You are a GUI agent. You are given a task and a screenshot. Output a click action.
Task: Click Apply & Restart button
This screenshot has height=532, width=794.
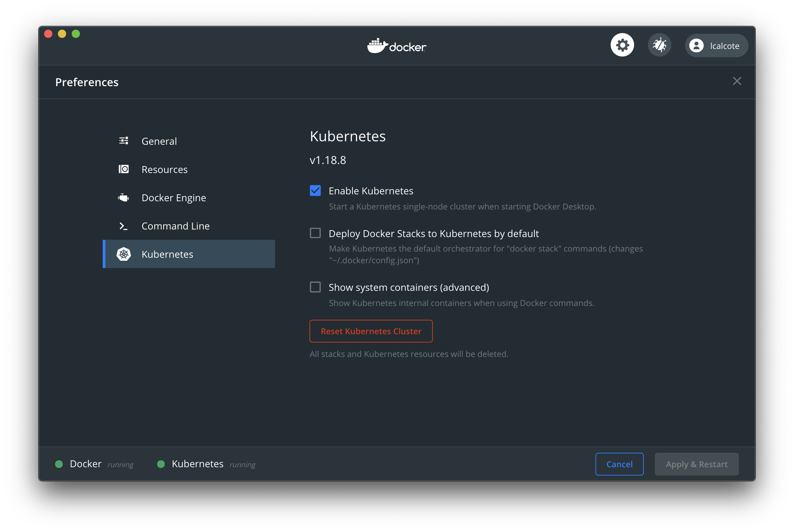click(696, 464)
